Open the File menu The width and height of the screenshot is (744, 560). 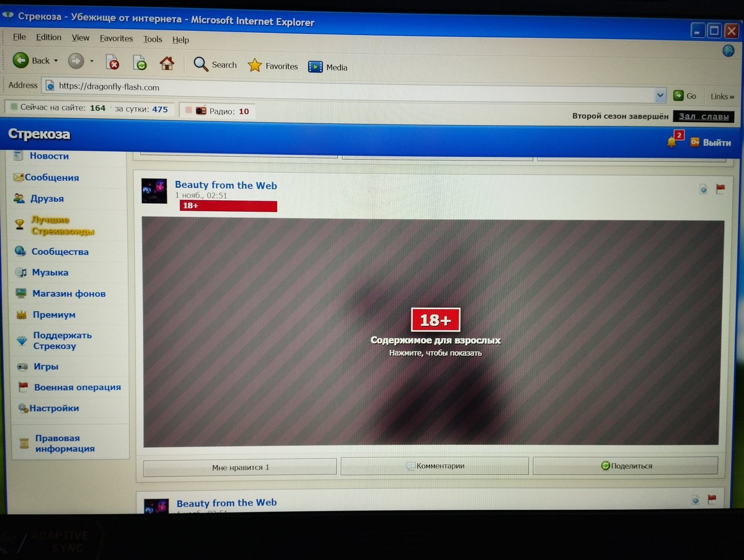tap(19, 37)
